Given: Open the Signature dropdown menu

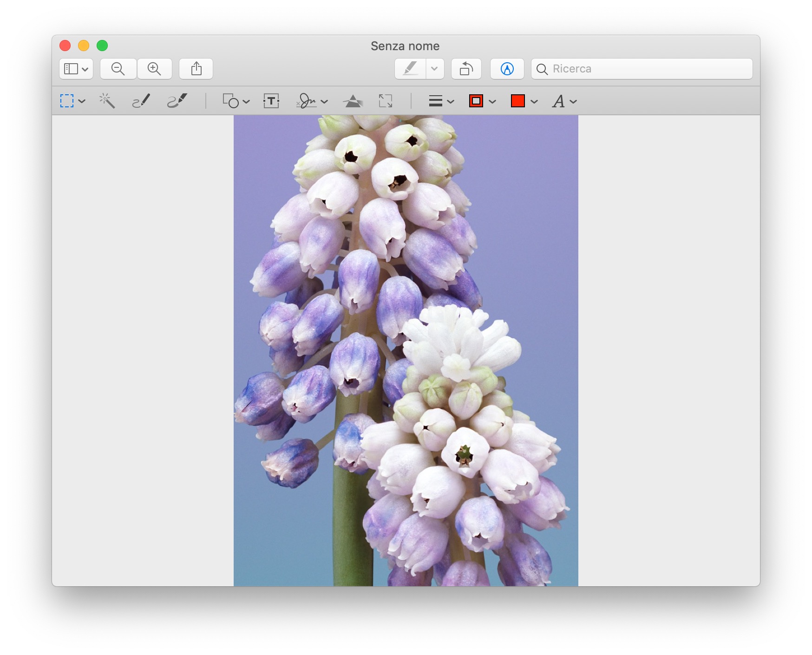Looking at the screenshot, I should 312,101.
